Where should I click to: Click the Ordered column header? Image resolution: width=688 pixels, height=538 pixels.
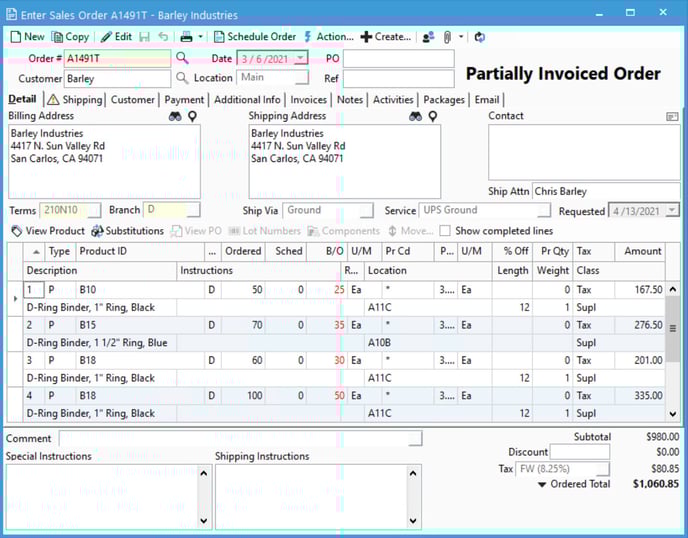coord(243,251)
